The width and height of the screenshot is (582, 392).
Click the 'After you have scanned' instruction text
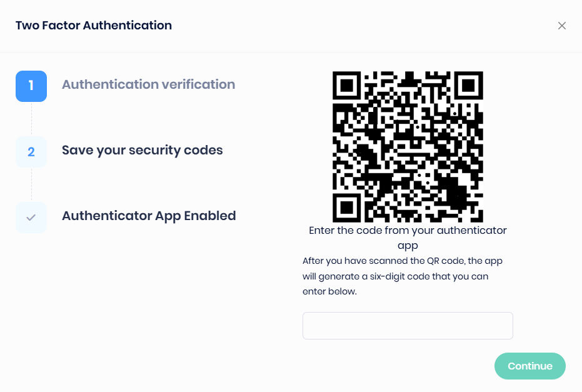(402, 261)
